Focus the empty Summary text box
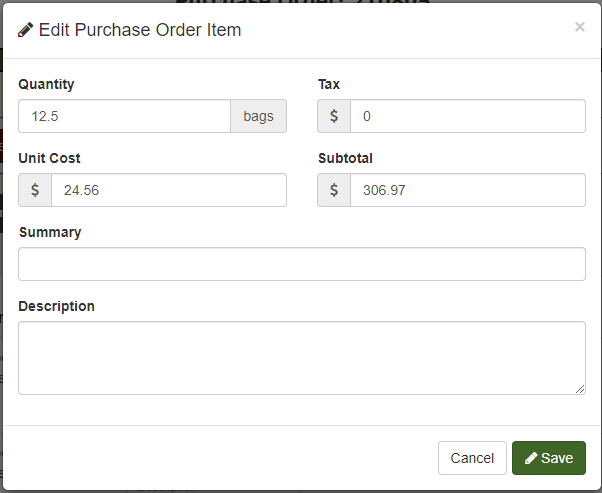602x493 pixels. point(301,264)
